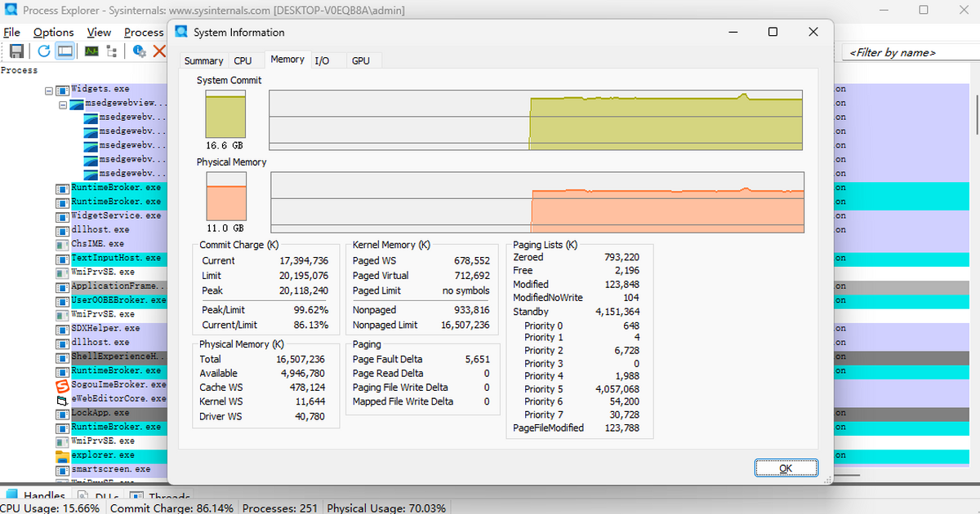Click the 11.0 GB Physical Memory gauge
This screenshot has width=980, height=514.
point(225,196)
